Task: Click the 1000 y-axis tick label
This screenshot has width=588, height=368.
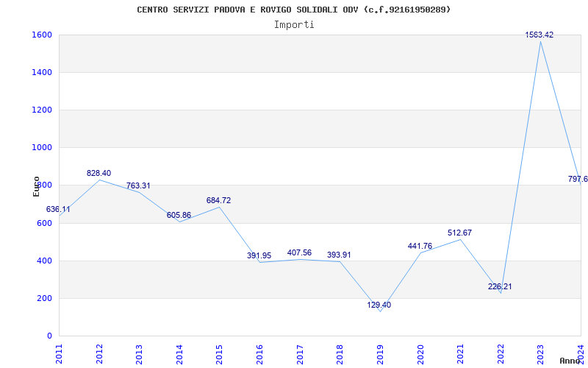Action: tap(40, 148)
